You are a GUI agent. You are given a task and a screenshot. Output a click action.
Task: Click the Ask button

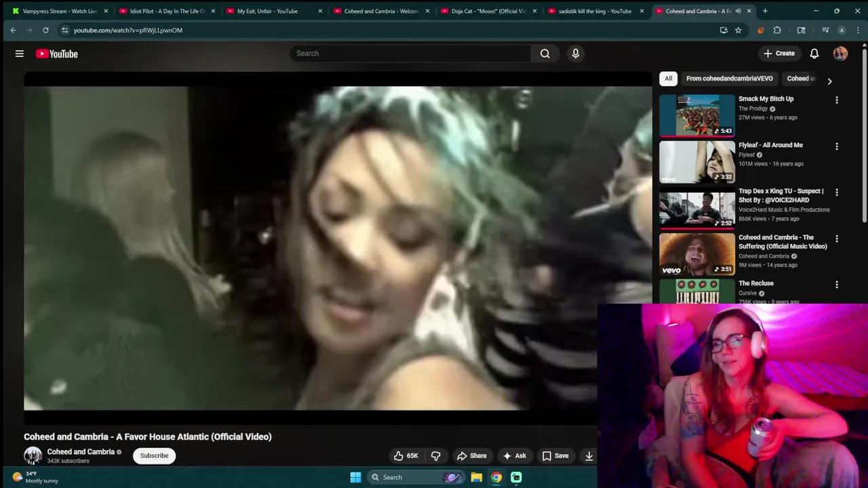pyautogui.click(x=514, y=455)
